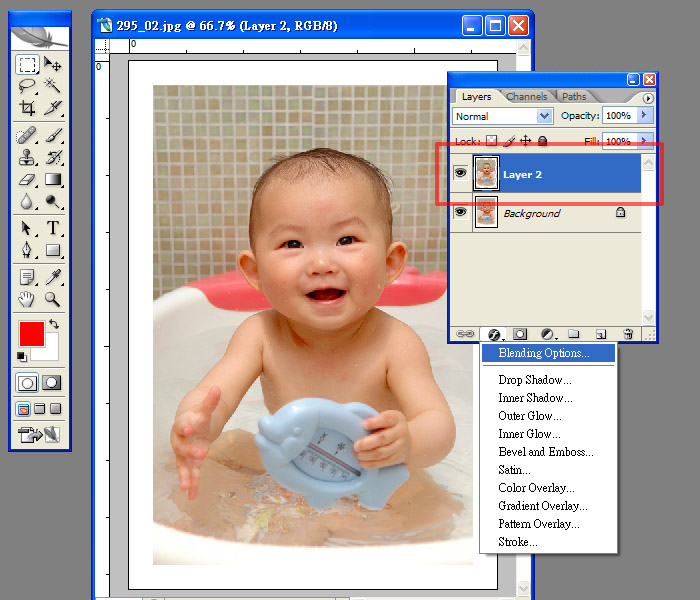Select the Magic Wand tool
The height and width of the screenshot is (600, 700).
tap(53, 86)
